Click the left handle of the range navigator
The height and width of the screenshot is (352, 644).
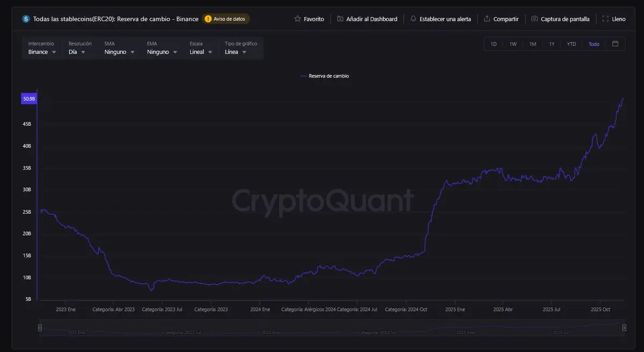[x=40, y=327]
